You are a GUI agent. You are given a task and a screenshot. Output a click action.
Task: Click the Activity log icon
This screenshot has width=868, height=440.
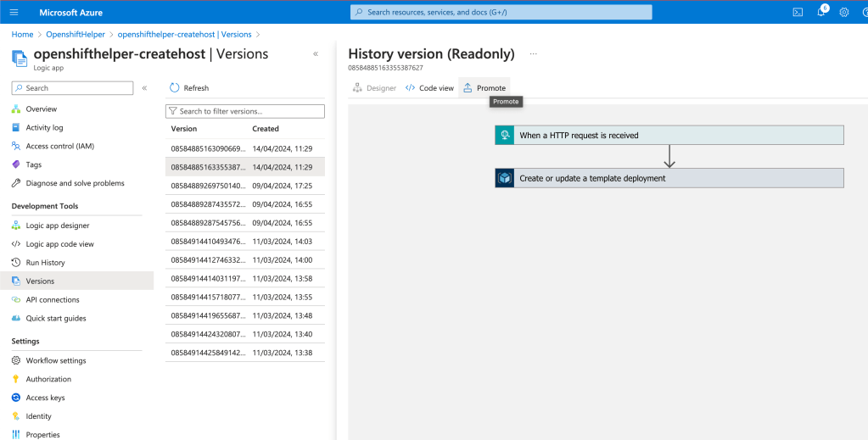coord(16,127)
